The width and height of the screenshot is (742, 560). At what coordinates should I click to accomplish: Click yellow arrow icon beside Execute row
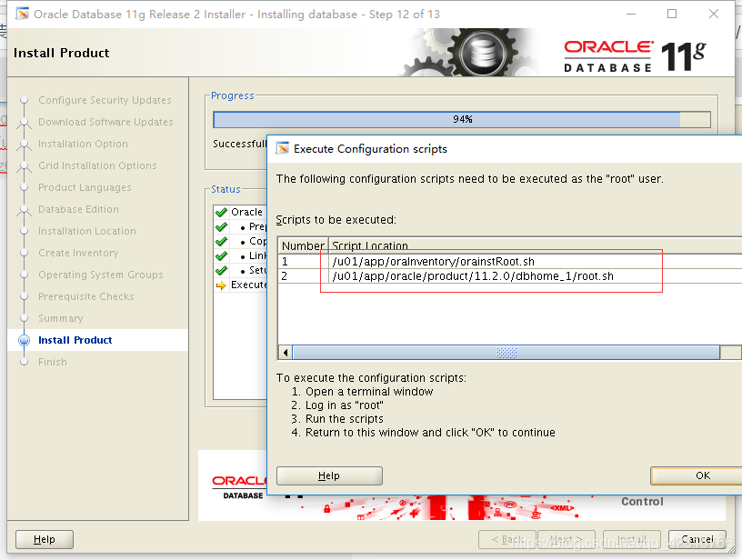click(221, 285)
